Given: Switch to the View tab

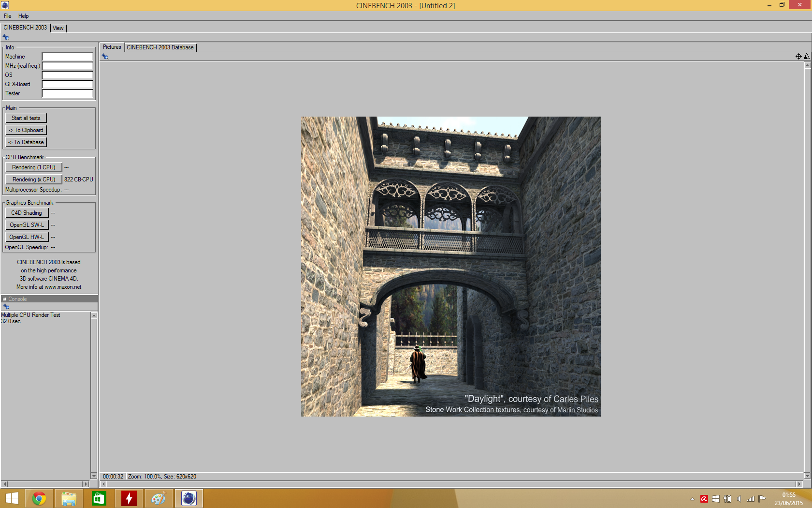Looking at the screenshot, I should [x=58, y=28].
